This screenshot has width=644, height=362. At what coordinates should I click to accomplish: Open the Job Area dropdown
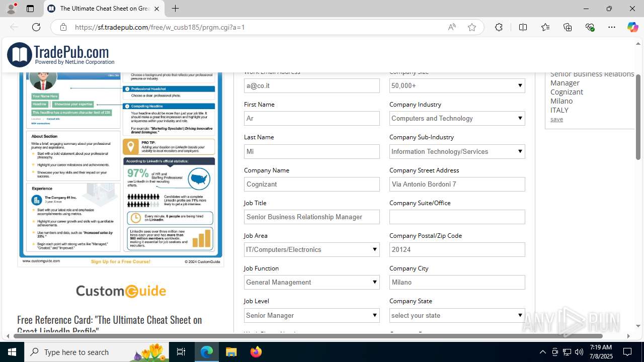pyautogui.click(x=311, y=249)
